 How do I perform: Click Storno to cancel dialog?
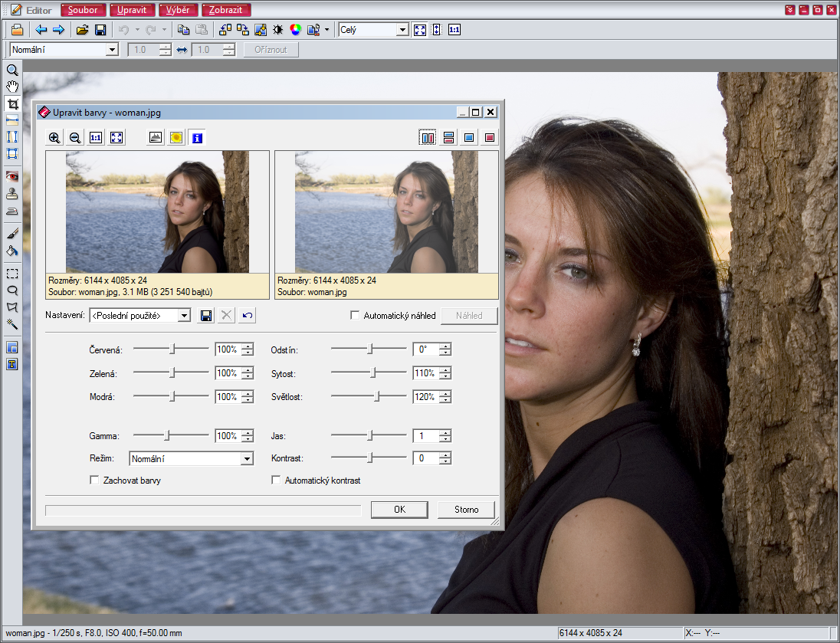pyautogui.click(x=467, y=510)
